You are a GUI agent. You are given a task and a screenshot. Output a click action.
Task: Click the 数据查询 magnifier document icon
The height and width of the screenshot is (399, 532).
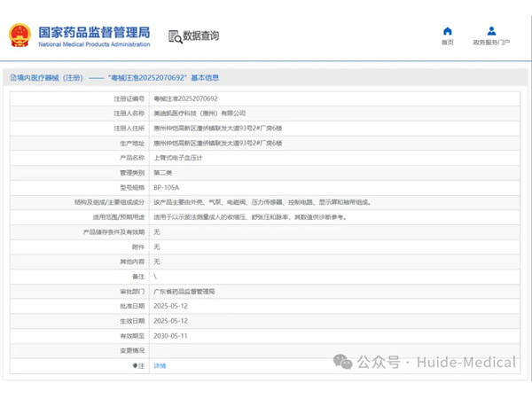point(174,35)
